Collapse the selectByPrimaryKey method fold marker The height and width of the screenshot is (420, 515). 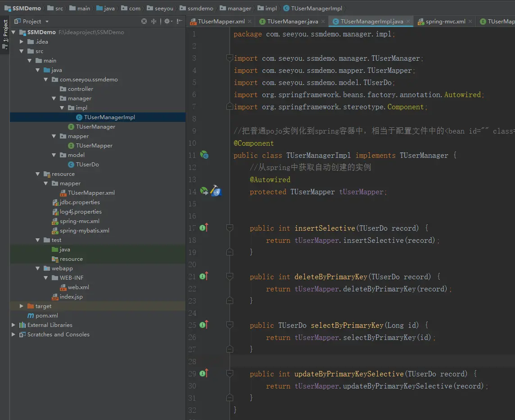[x=230, y=325]
